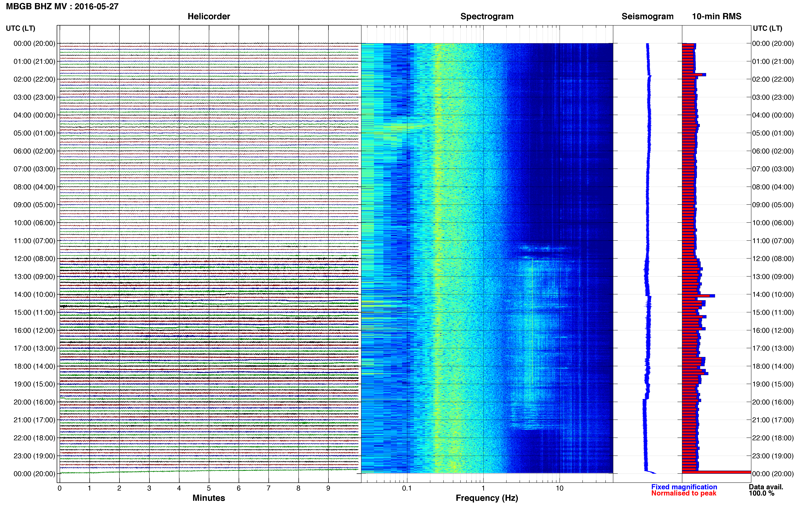Click the full-width red RMS bar at bottom

click(x=716, y=472)
